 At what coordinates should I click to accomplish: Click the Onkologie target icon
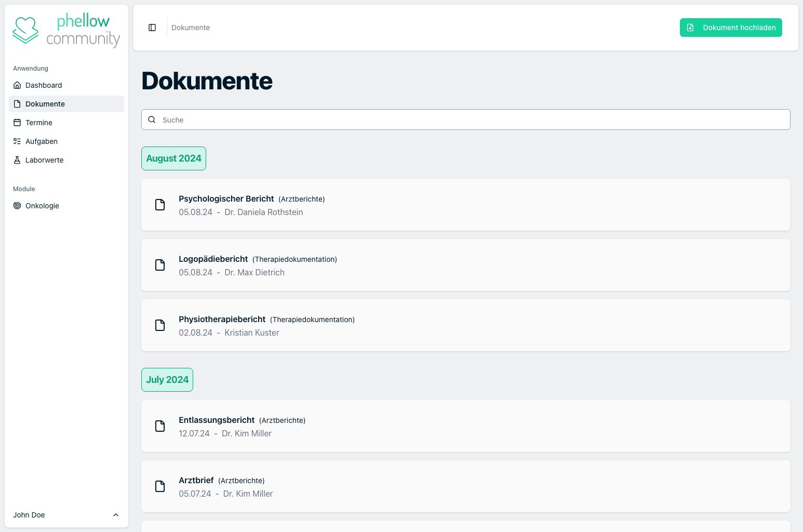[x=17, y=206]
